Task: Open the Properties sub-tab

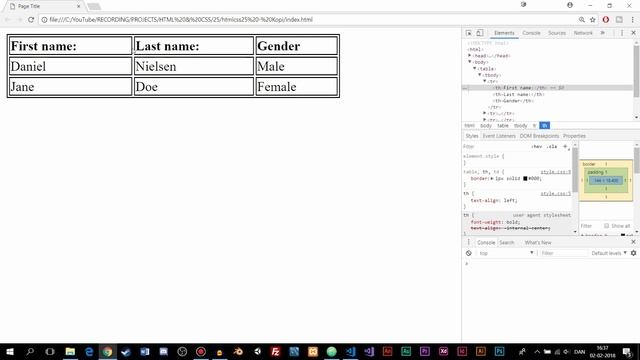Action: coord(574,136)
